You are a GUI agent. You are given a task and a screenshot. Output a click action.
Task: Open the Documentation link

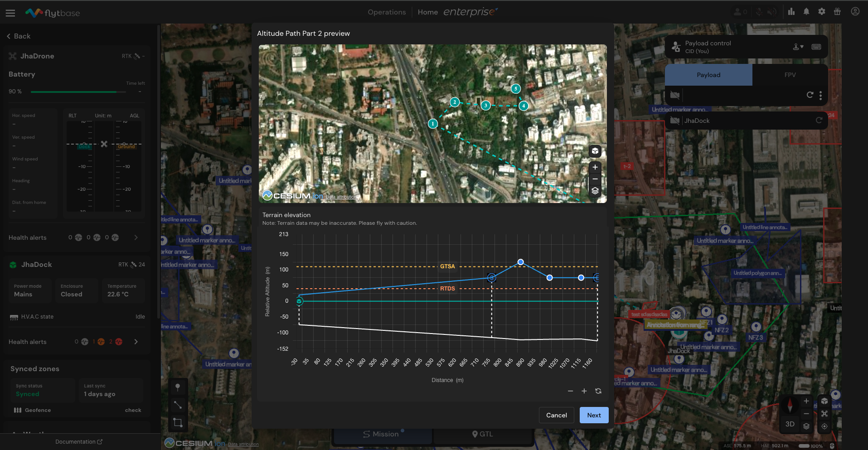click(x=79, y=442)
